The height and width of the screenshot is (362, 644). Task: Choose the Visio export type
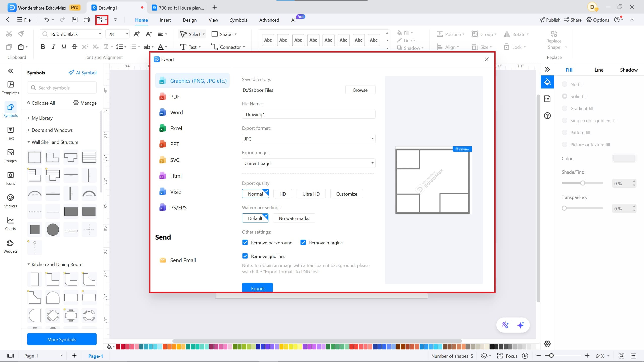tap(176, 192)
